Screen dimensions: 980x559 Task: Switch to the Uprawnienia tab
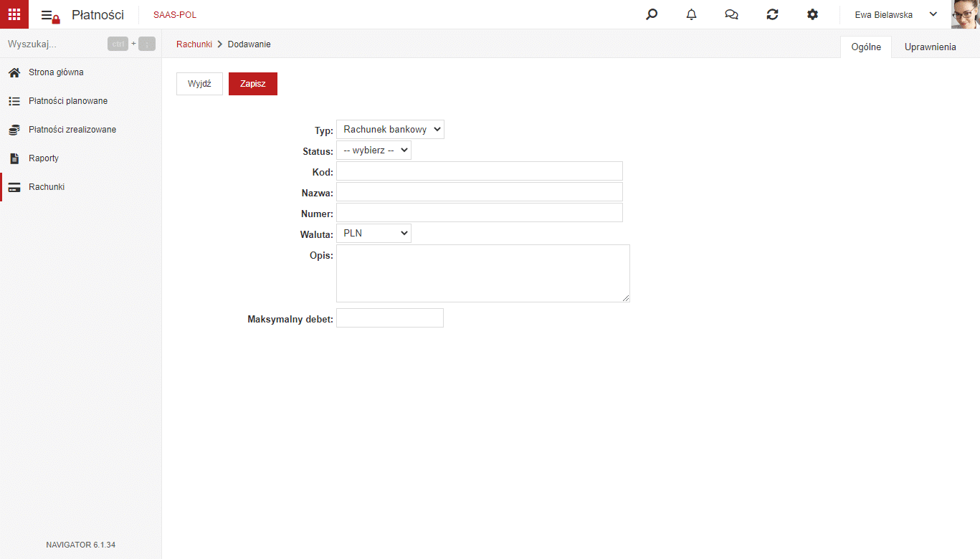tap(931, 47)
